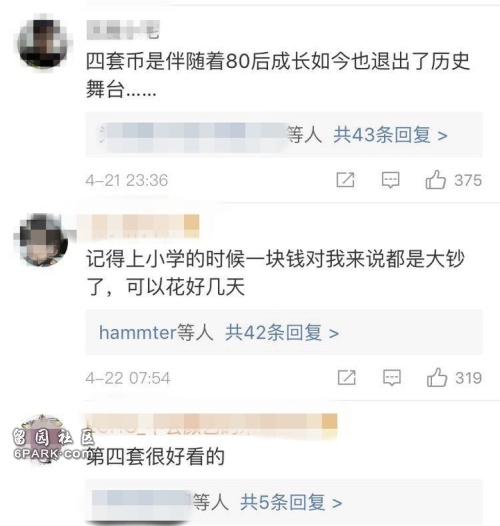
Task: Open first commenter's pixelated avatar
Action: point(44,41)
